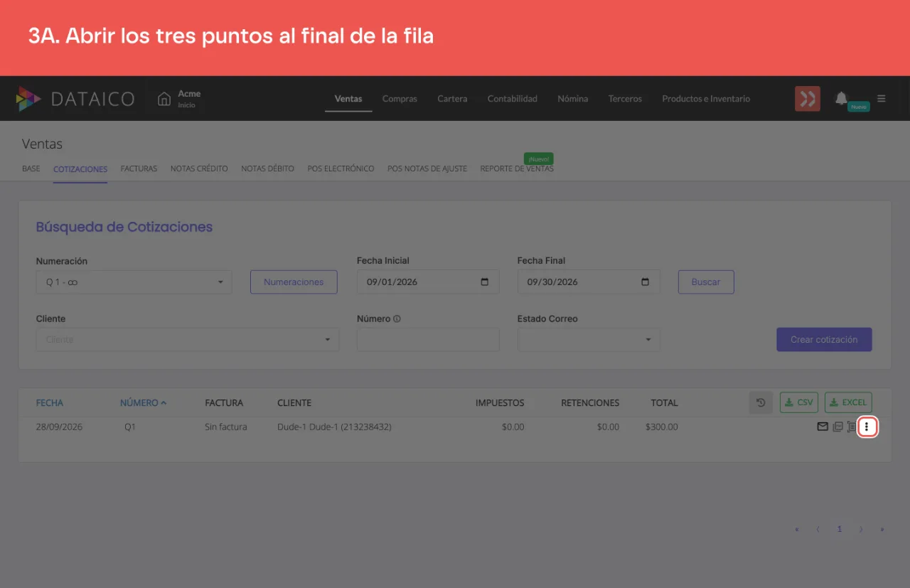
Task: Go to first page with double-left arrow
Action: 797,529
